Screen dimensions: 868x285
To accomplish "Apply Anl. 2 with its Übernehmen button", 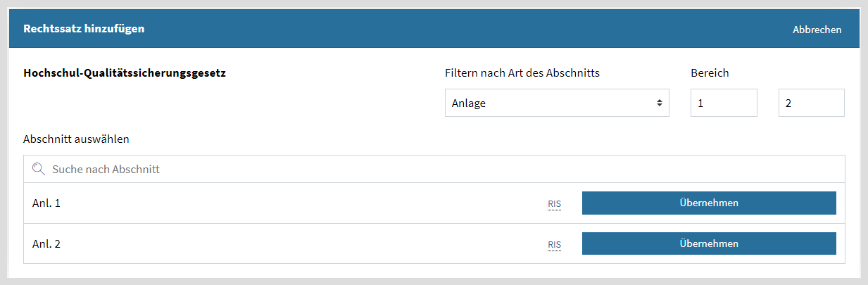I will coord(709,243).
